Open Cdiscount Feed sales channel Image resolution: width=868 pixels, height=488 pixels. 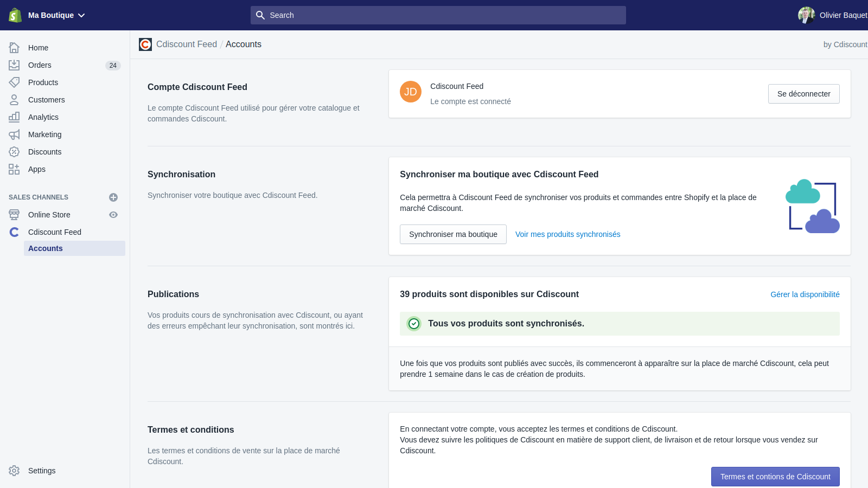pos(55,232)
